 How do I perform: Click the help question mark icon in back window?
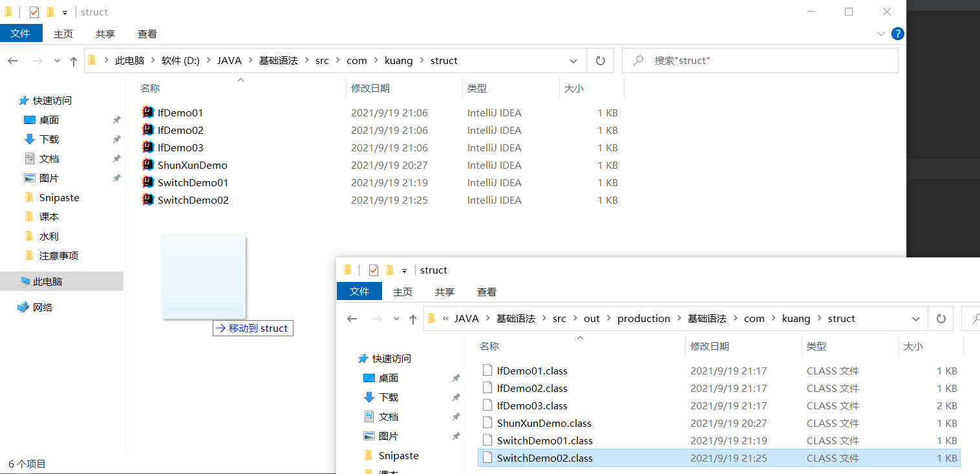click(x=897, y=34)
